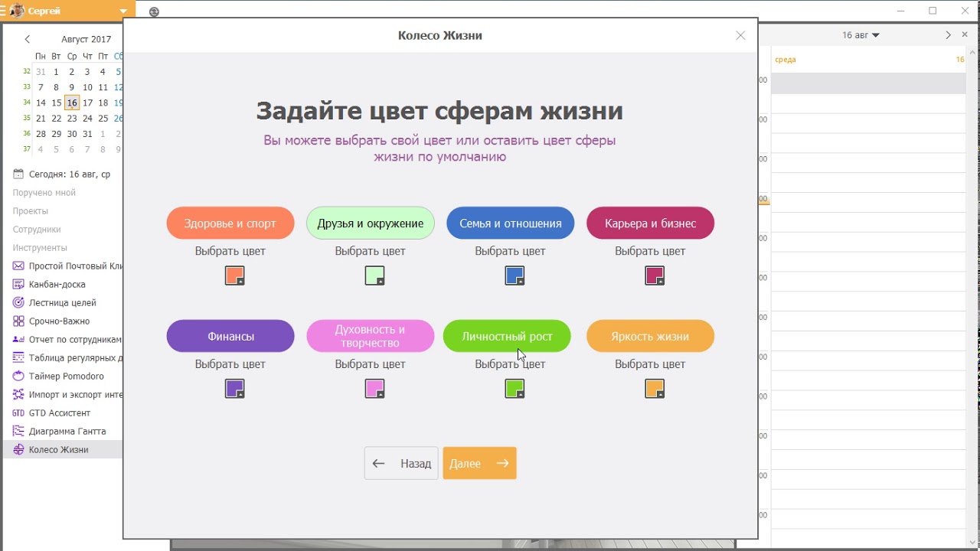Open the Urgent-Important matrix icon
Viewport: 980px width, 551px height.
18,321
